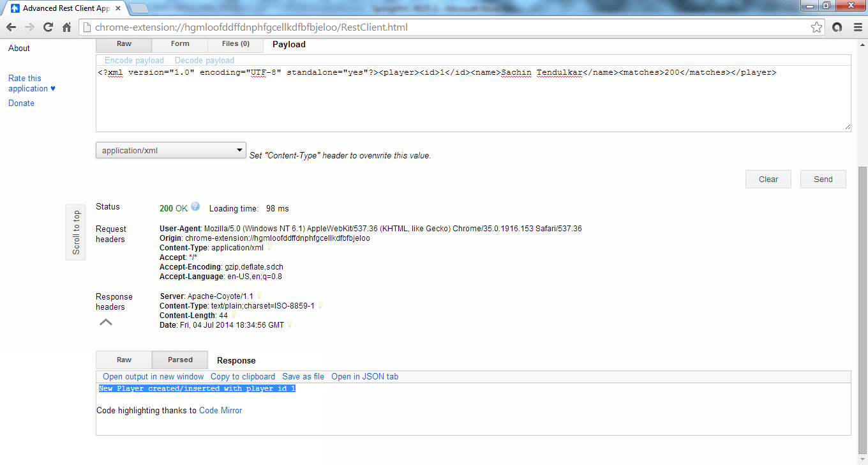This screenshot has height=465, width=868.
Task: Open the content type dropdown showing application/xml
Action: tap(170, 150)
